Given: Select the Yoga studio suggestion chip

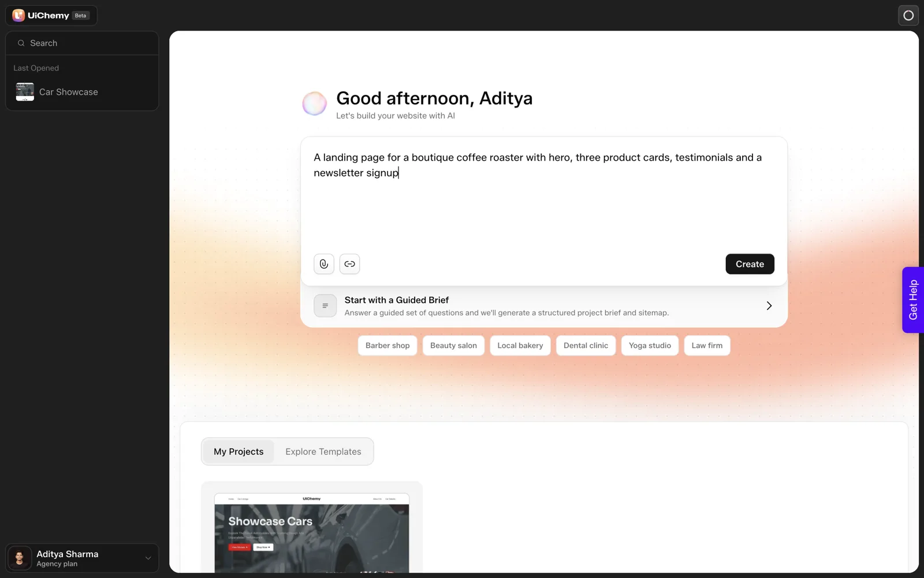Looking at the screenshot, I should pyautogui.click(x=650, y=346).
